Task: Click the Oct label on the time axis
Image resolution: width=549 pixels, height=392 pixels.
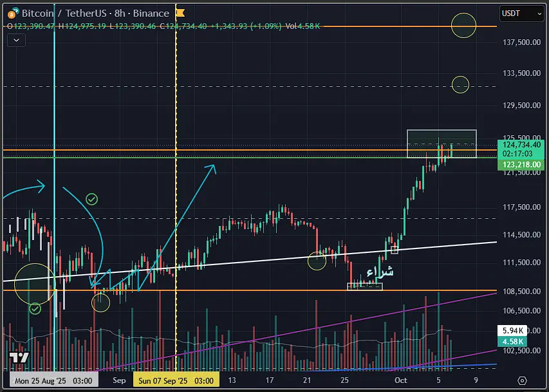Action: coord(400,380)
